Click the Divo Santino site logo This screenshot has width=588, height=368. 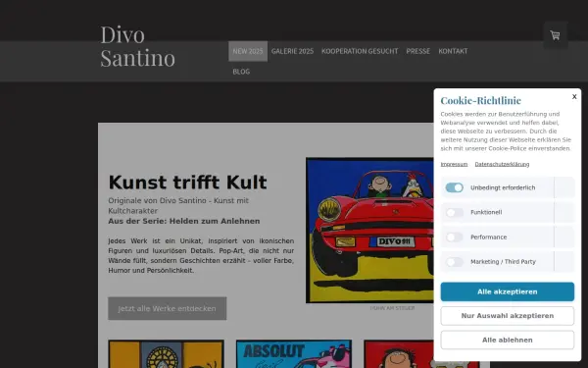[x=137, y=46]
